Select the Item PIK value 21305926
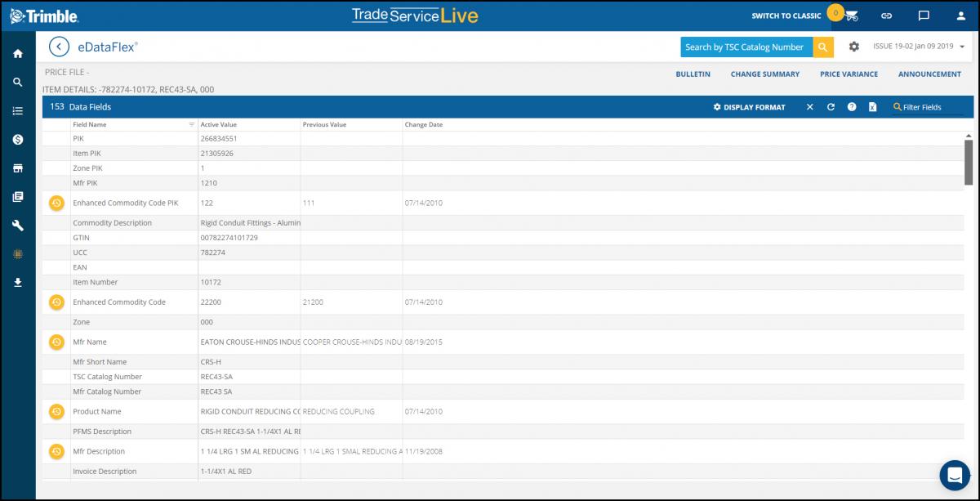 (x=217, y=154)
